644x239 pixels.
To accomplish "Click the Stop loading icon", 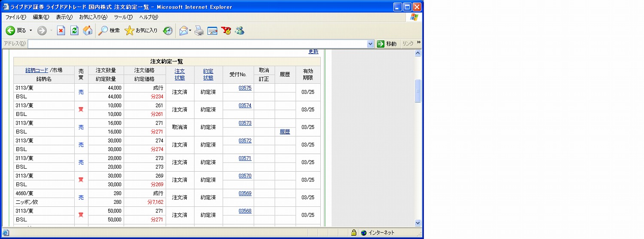I will click(61, 30).
